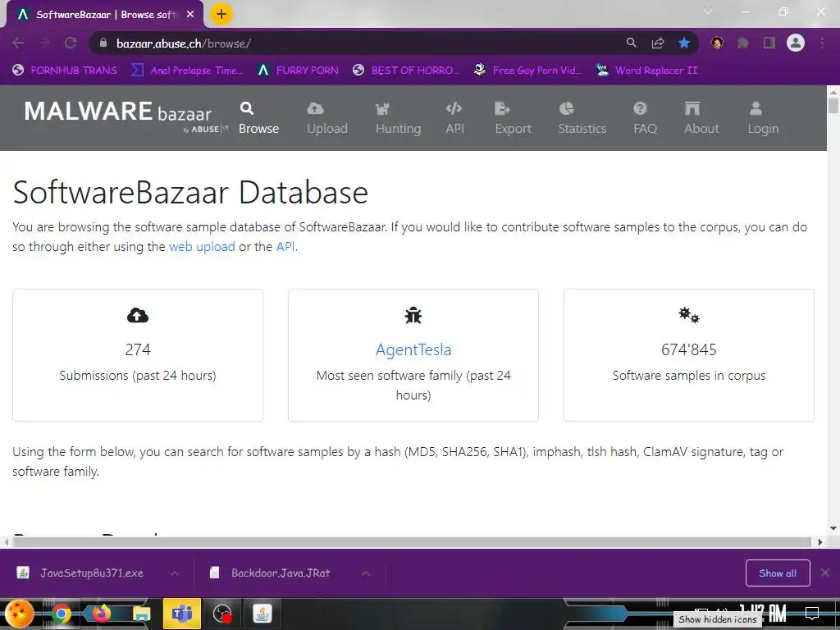Open the Chrome profile avatar
The image size is (840, 630).
(796, 43)
